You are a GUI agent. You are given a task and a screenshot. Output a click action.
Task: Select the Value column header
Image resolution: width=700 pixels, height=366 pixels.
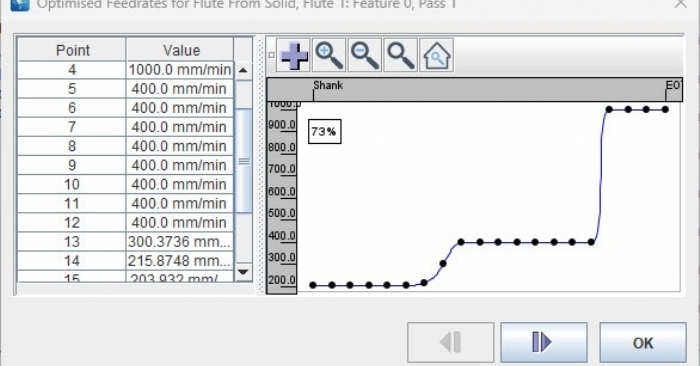180,50
